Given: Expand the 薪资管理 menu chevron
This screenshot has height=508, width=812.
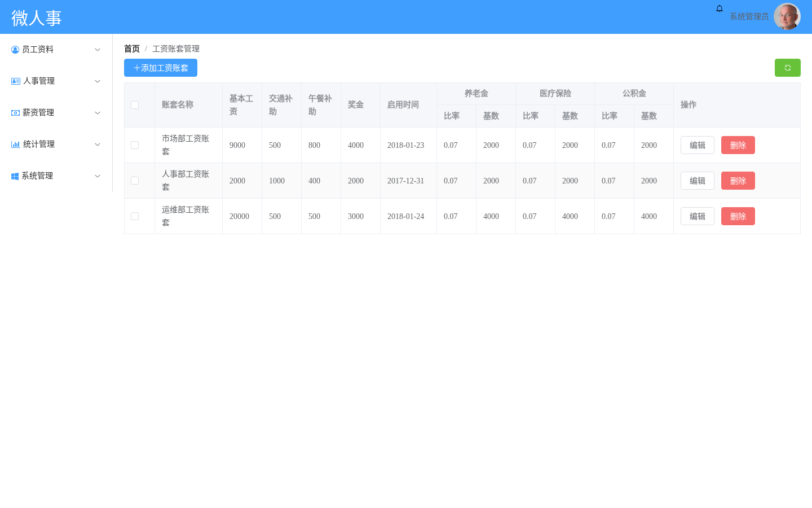Looking at the screenshot, I should pos(98,113).
